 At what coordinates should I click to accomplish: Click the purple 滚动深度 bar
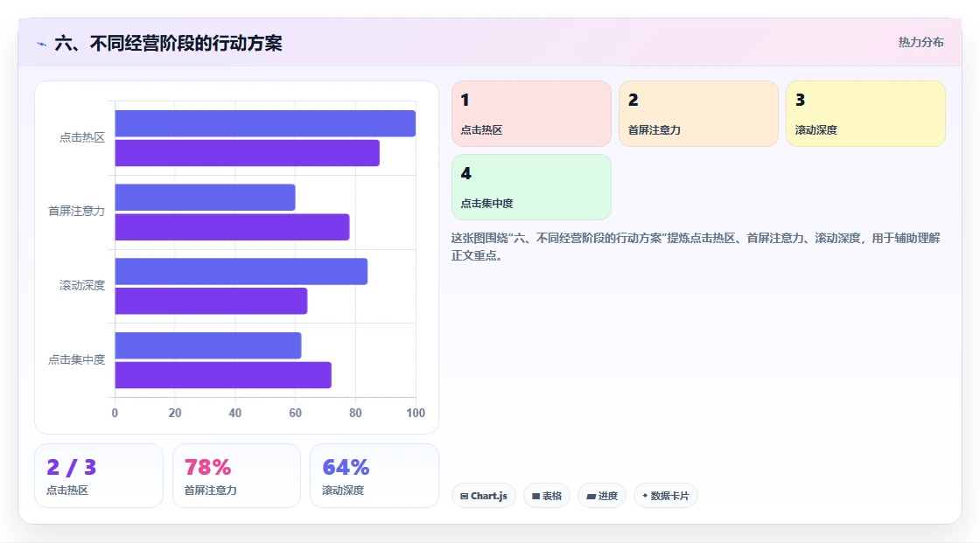click(x=211, y=301)
